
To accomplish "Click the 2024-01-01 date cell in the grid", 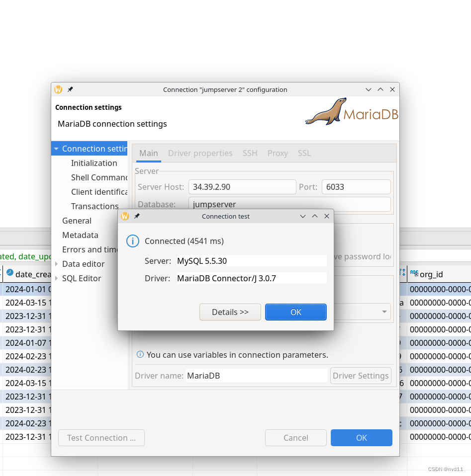I will (27, 289).
